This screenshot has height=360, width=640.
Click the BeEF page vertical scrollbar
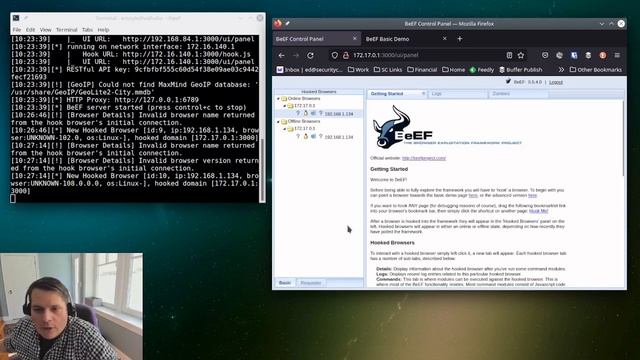click(624, 139)
